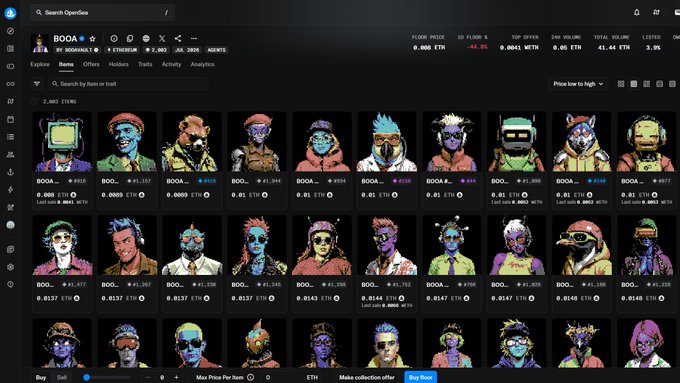Click Make collection offer
This screenshot has width=680, height=383.
point(367,377)
